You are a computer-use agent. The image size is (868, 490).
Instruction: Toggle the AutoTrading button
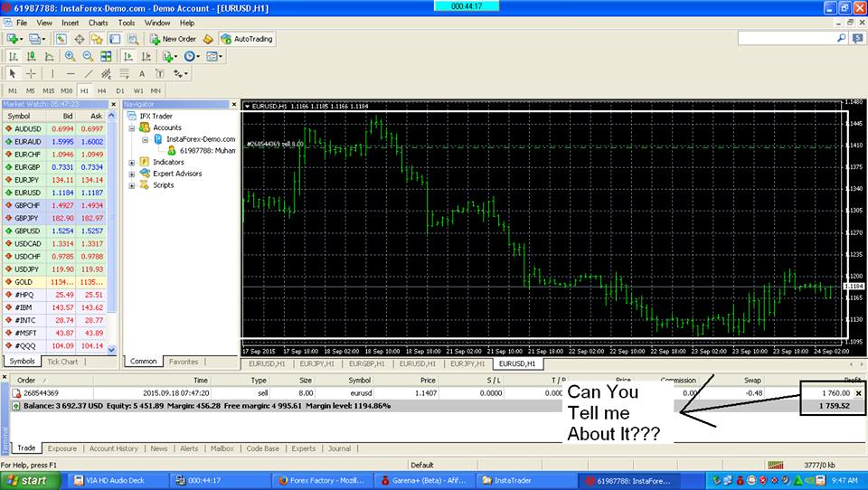247,39
